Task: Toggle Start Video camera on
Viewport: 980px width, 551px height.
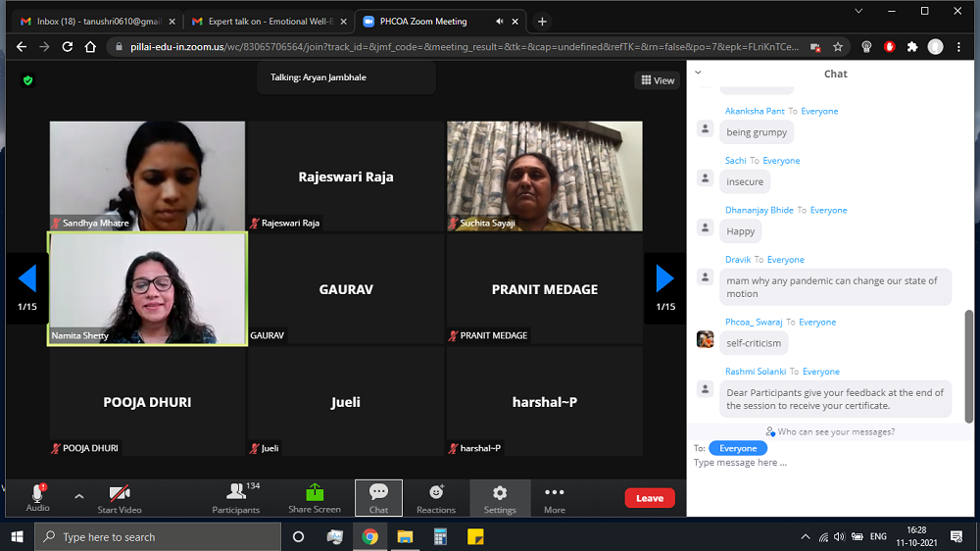Action: pyautogui.click(x=120, y=492)
